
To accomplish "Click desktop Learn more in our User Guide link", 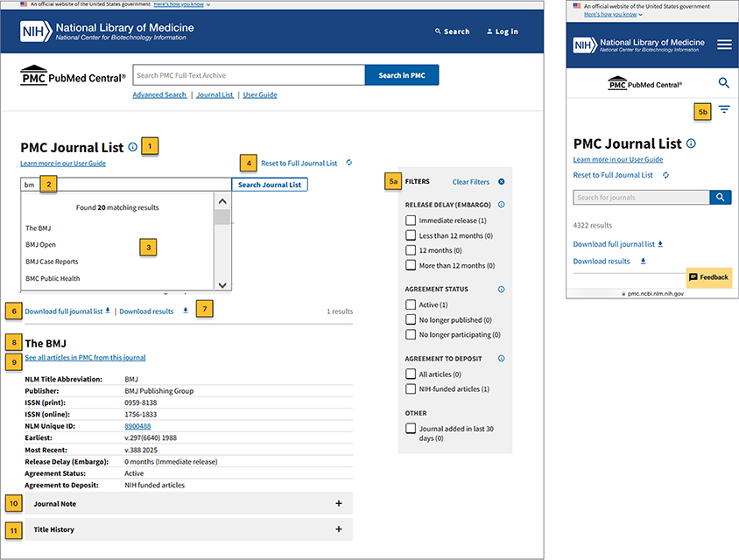I will click(x=63, y=164).
